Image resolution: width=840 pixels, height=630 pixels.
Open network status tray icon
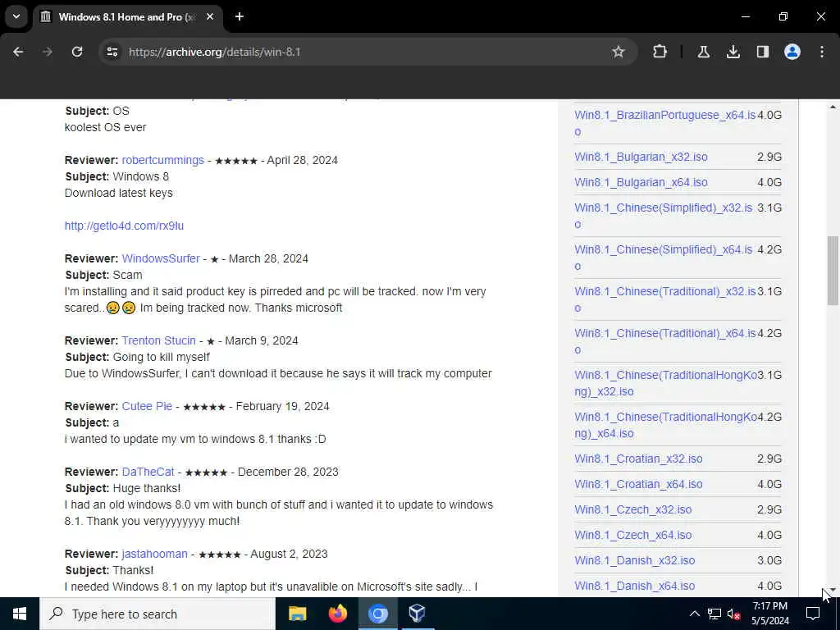point(714,614)
